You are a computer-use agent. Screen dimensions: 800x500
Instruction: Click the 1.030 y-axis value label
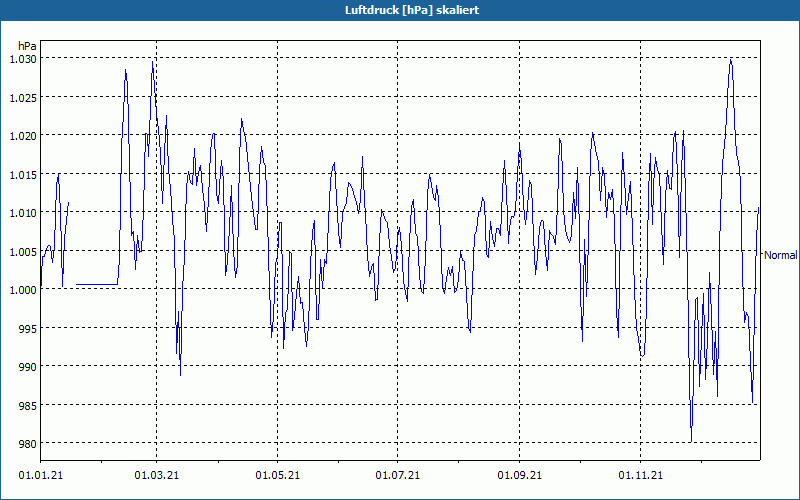23,59
